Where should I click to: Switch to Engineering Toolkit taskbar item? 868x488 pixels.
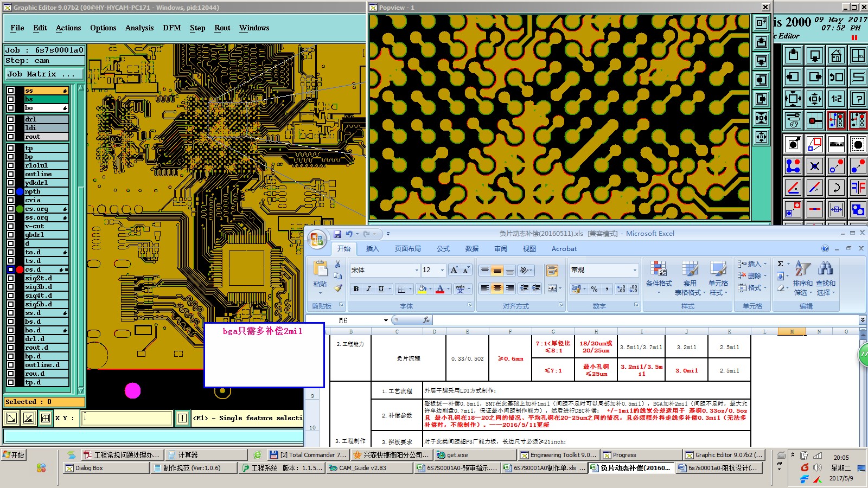(558, 455)
